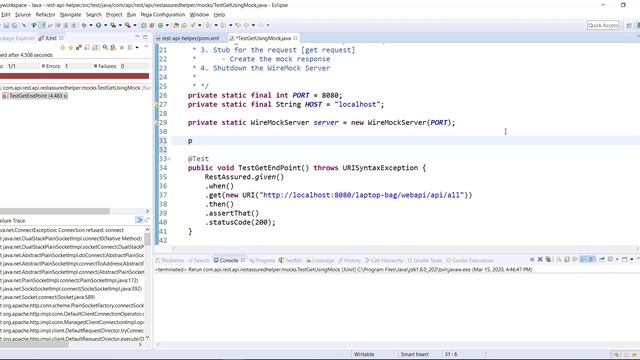The height and width of the screenshot is (360, 640).
Task: Open the Project menu
Action: 114,14
